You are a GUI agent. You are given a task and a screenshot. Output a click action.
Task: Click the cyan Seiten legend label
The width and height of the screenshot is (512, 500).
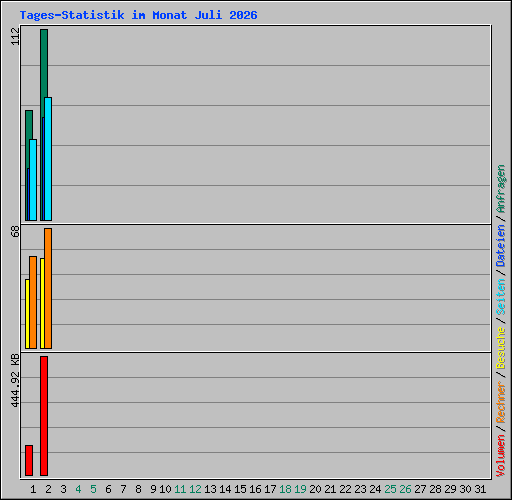pos(501,297)
